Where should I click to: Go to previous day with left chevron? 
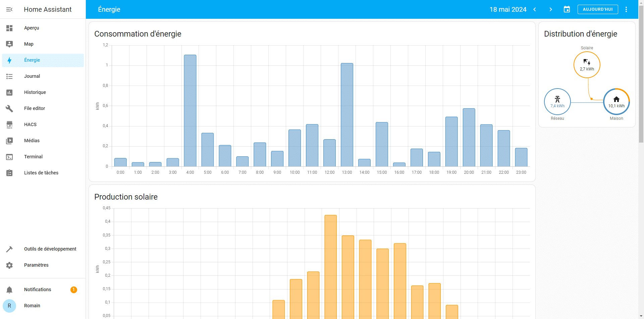(535, 9)
